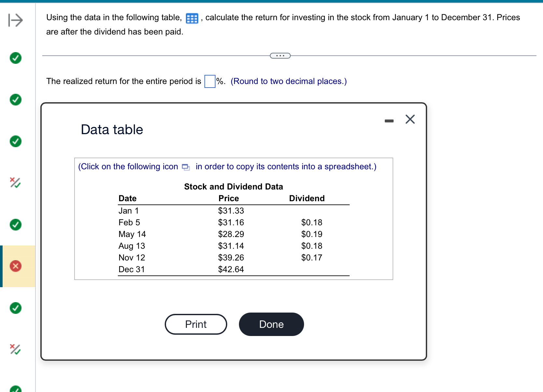Click the Dec 31 price $42.64
This screenshot has width=543, height=392.
click(x=231, y=270)
